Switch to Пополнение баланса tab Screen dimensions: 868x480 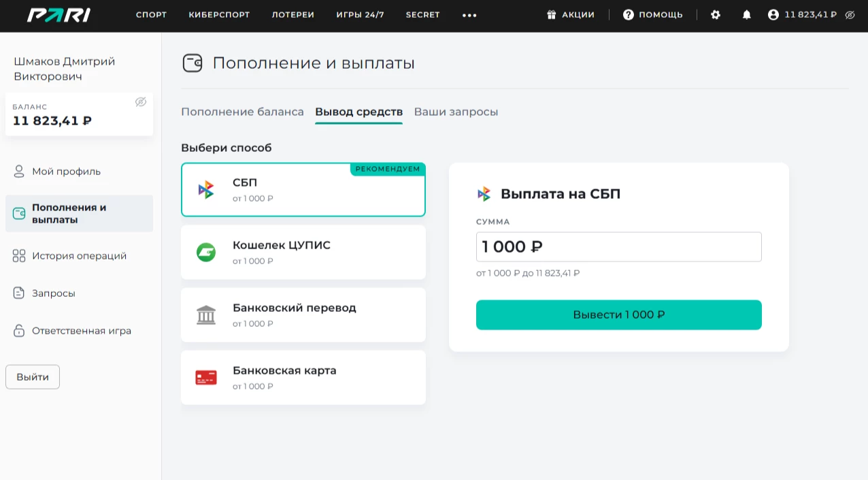(x=242, y=112)
